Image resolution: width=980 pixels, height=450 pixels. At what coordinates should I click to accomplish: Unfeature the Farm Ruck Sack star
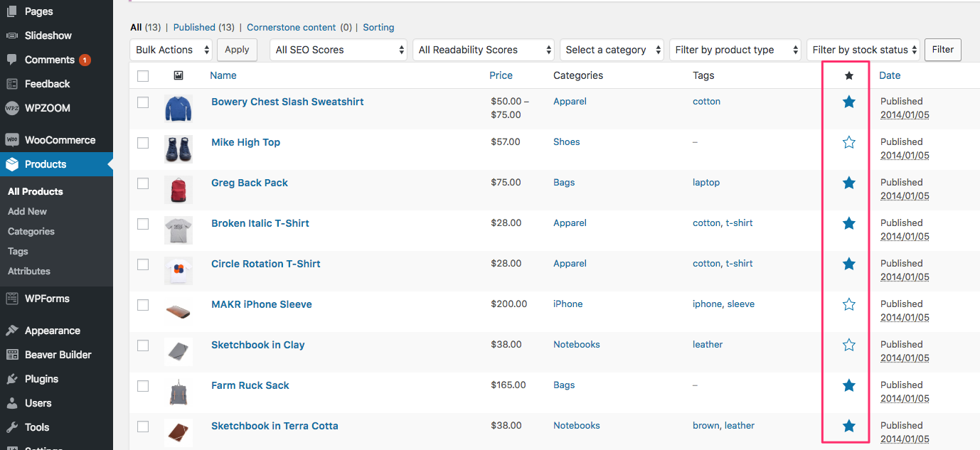pyautogui.click(x=848, y=385)
